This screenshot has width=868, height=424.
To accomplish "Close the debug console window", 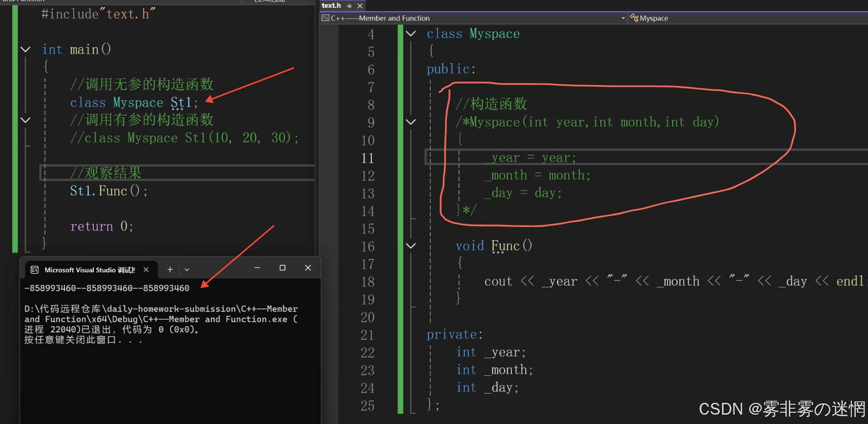I will click(x=308, y=268).
